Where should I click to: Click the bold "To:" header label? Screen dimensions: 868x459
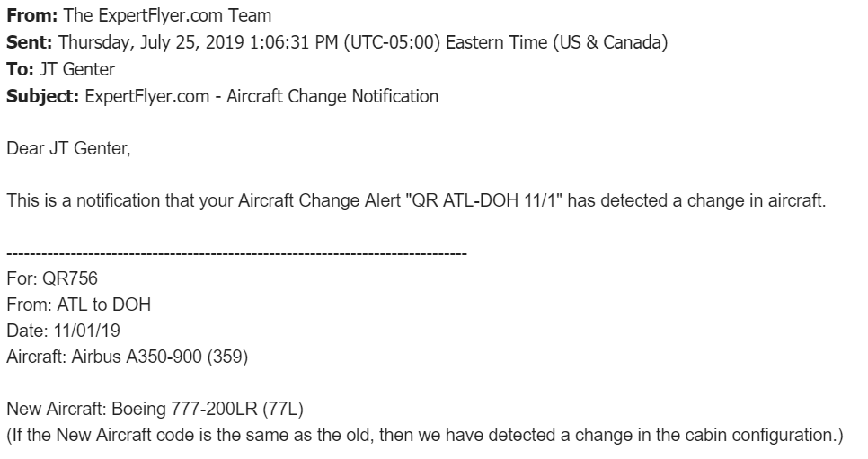click(x=21, y=68)
